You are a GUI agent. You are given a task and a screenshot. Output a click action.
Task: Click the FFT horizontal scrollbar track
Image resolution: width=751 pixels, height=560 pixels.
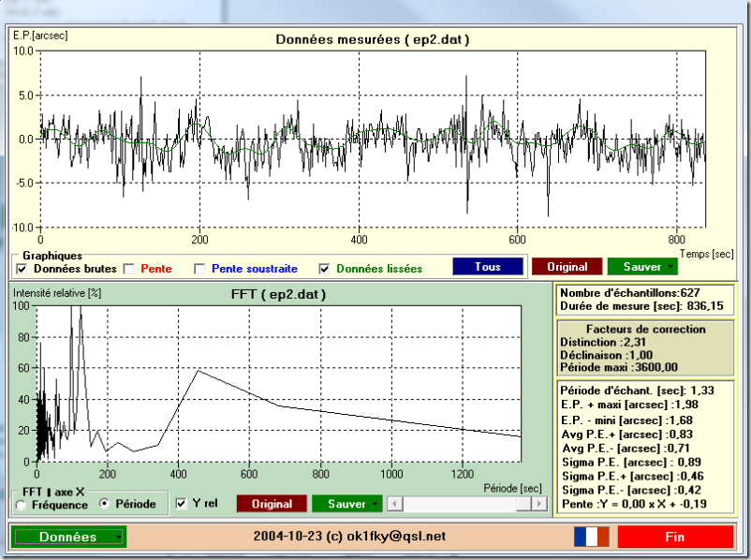pyautogui.click(x=468, y=504)
